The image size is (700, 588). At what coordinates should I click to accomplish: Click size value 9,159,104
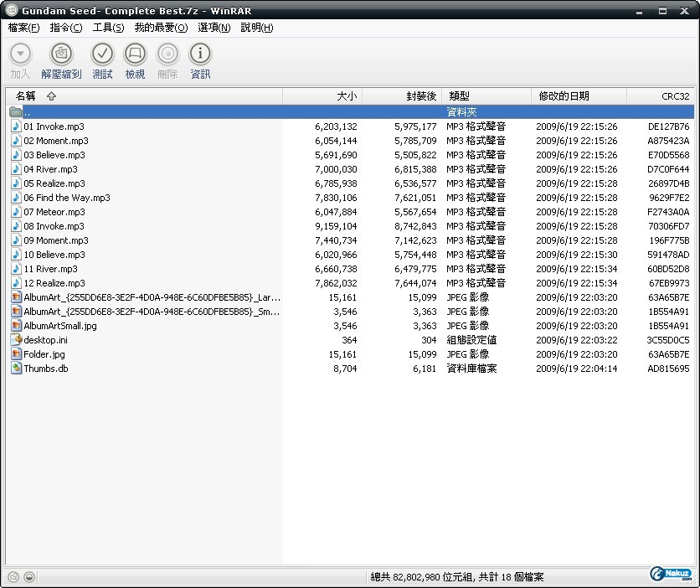[x=336, y=226]
